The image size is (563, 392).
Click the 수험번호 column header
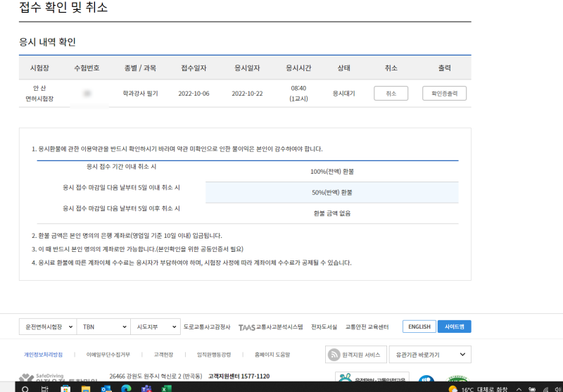pyautogui.click(x=87, y=68)
